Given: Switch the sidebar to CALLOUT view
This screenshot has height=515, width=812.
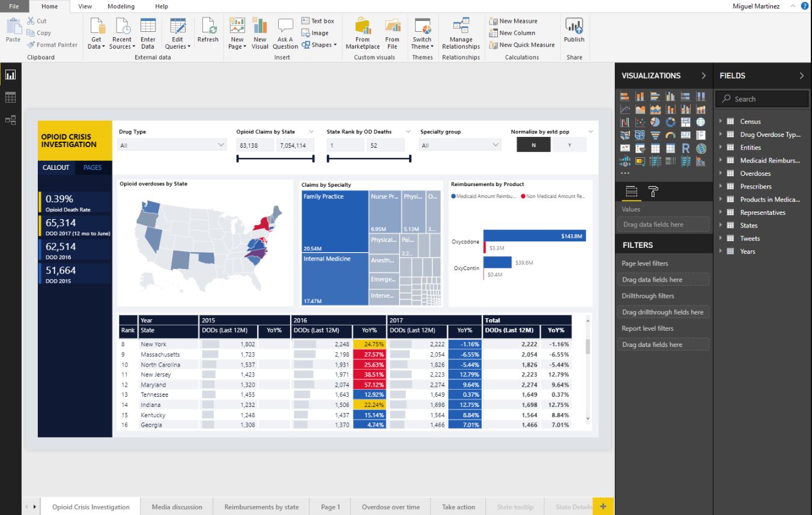Looking at the screenshot, I should [x=56, y=167].
